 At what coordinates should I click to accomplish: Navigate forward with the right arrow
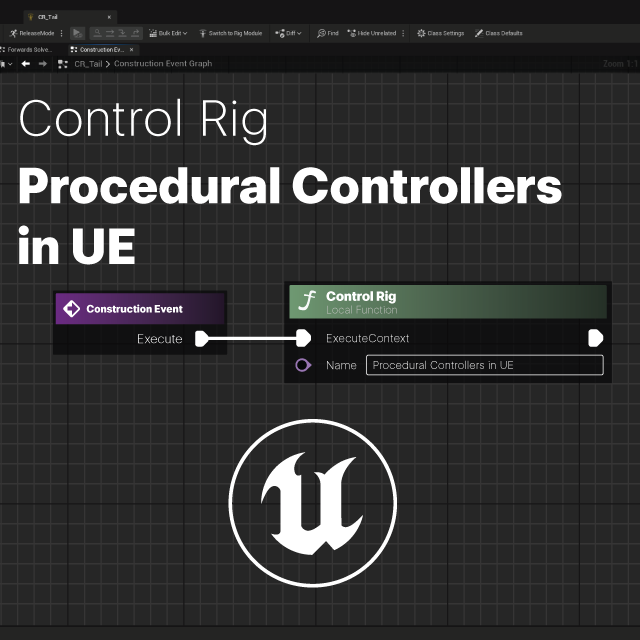click(42, 64)
